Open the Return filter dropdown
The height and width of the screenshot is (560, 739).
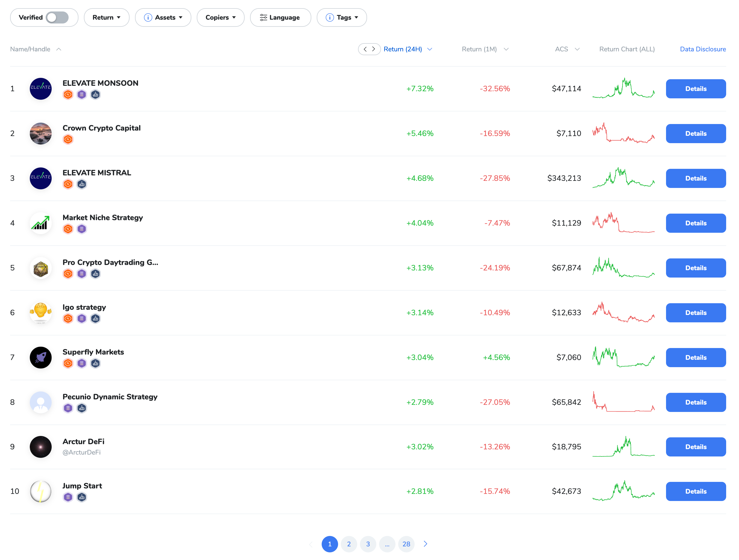(x=107, y=17)
